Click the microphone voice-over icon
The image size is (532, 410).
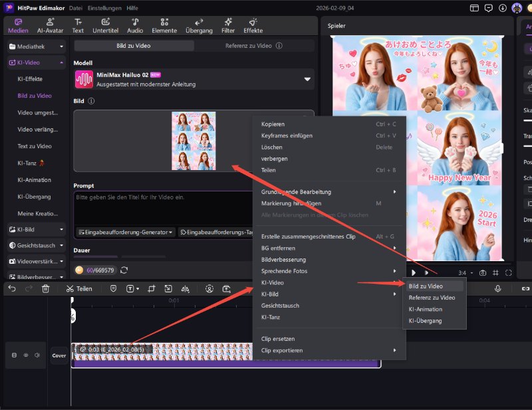point(497,288)
